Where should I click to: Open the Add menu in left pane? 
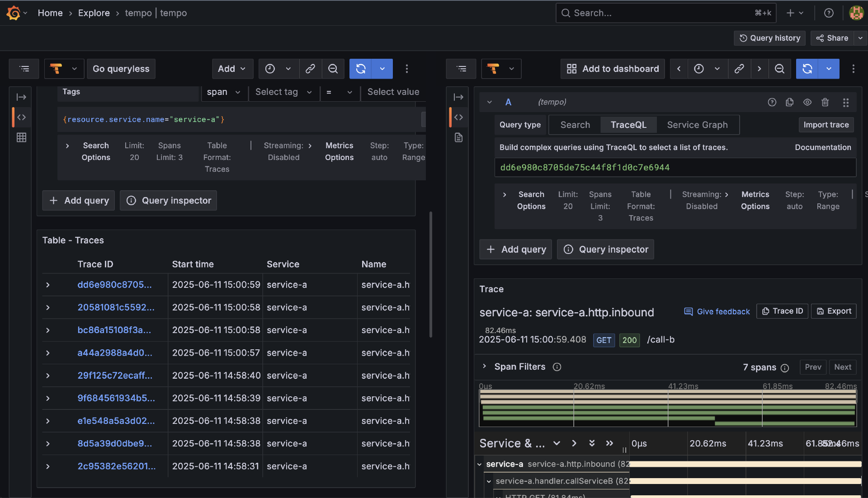click(232, 69)
